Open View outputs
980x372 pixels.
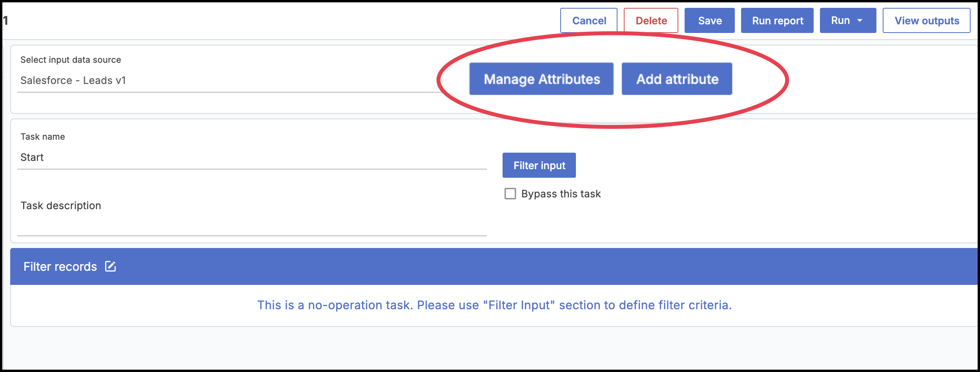(x=926, y=20)
